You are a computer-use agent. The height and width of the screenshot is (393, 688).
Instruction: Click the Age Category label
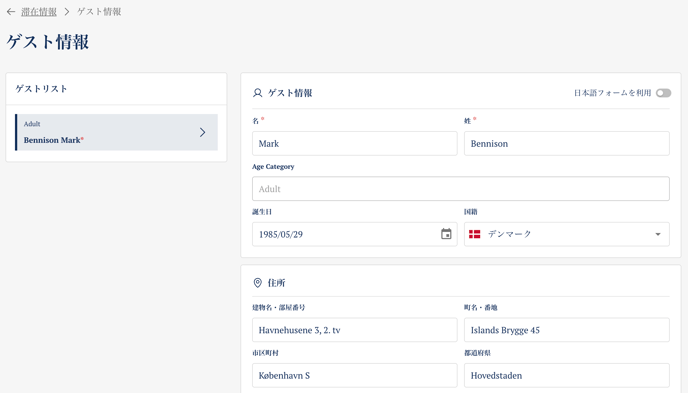tap(273, 167)
